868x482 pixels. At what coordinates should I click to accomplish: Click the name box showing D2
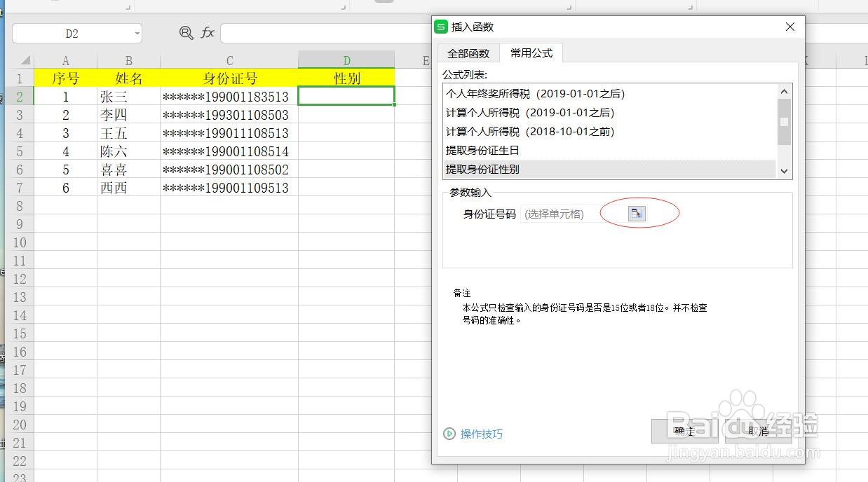(72, 34)
